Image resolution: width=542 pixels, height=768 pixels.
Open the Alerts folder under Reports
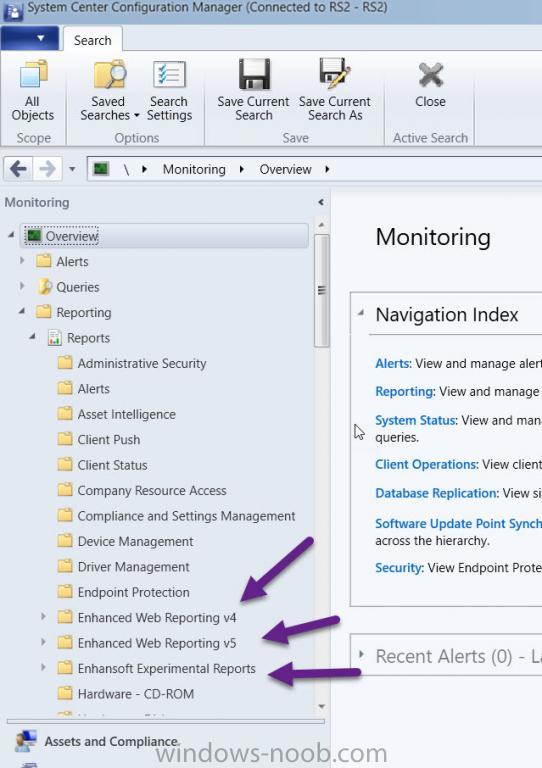coord(83,388)
